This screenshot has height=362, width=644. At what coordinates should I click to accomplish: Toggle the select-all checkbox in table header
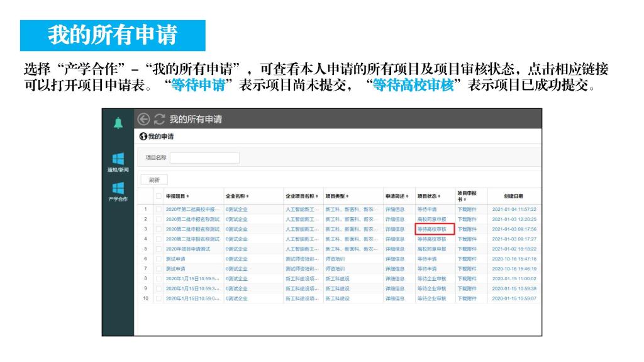(159, 196)
